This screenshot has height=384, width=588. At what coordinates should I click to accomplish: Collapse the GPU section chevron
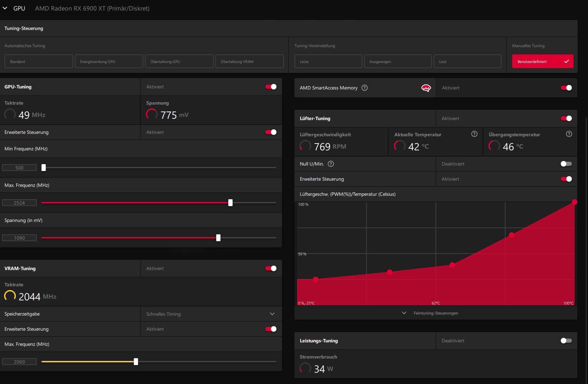click(x=5, y=8)
